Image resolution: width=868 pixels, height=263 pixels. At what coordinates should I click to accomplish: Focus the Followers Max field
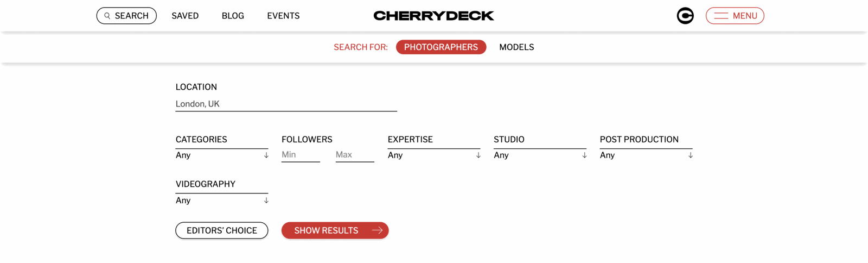point(354,155)
